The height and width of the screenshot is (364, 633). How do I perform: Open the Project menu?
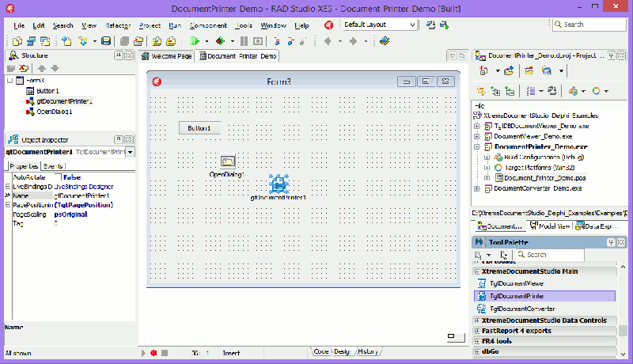pos(150,25)
